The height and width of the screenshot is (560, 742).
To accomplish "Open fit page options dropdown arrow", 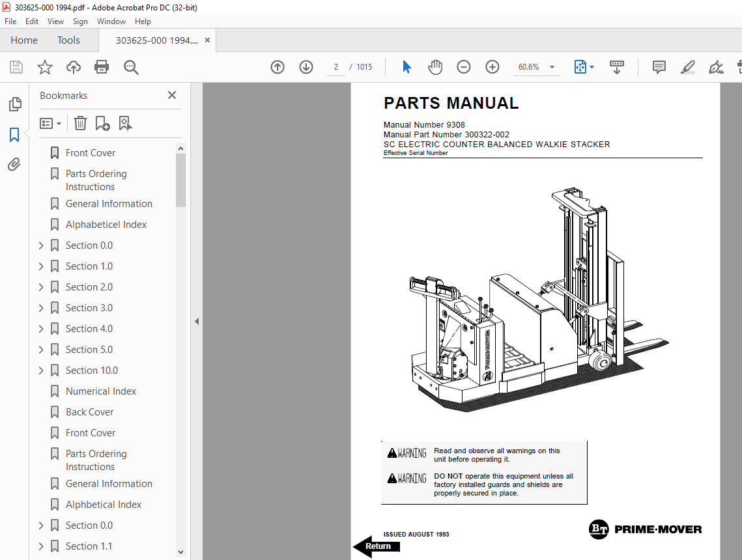I will 592,67.
